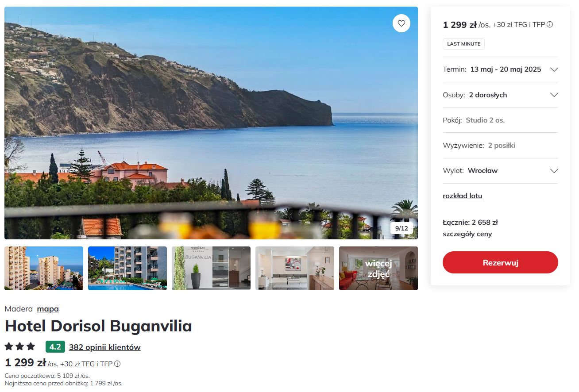The height and width of the screenshot is (392, 579).
Task: Select the hotel towers thumbnail
Action: 44,268
